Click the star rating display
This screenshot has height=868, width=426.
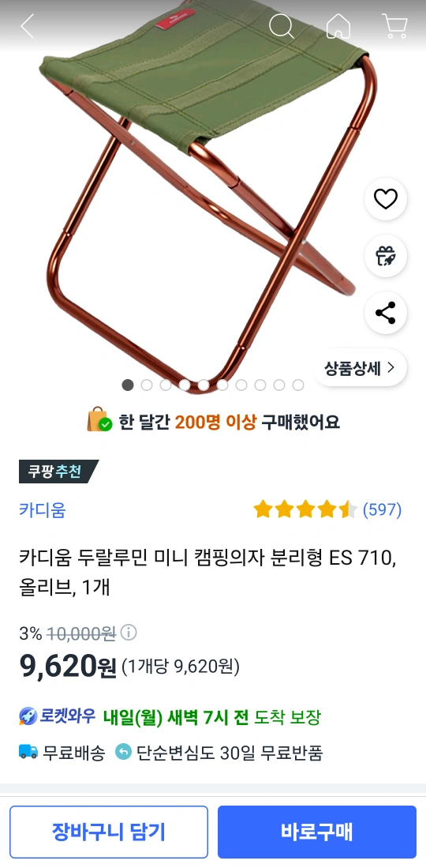tap(305, 509)
